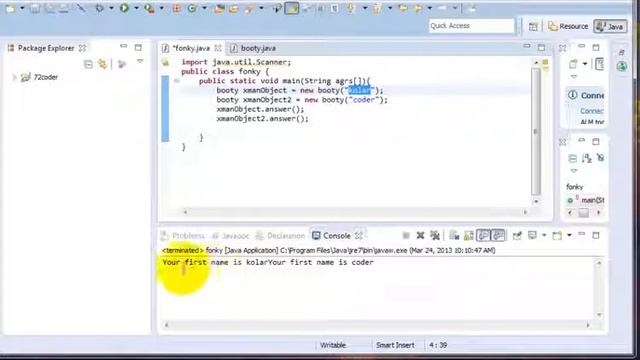Image resolution: width=640 pixels, height=360 pixels.
Task: Switch to the Java perspective
Action: pos(610,27)
